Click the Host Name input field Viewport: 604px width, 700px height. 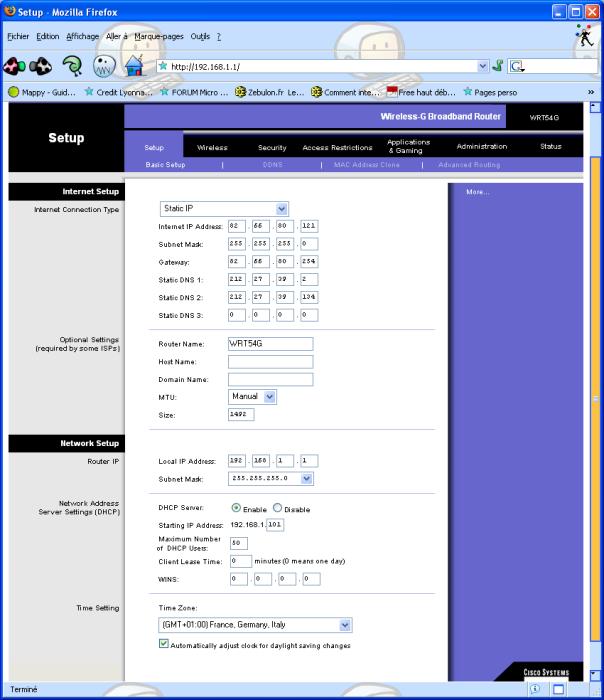tap(271, 362)
